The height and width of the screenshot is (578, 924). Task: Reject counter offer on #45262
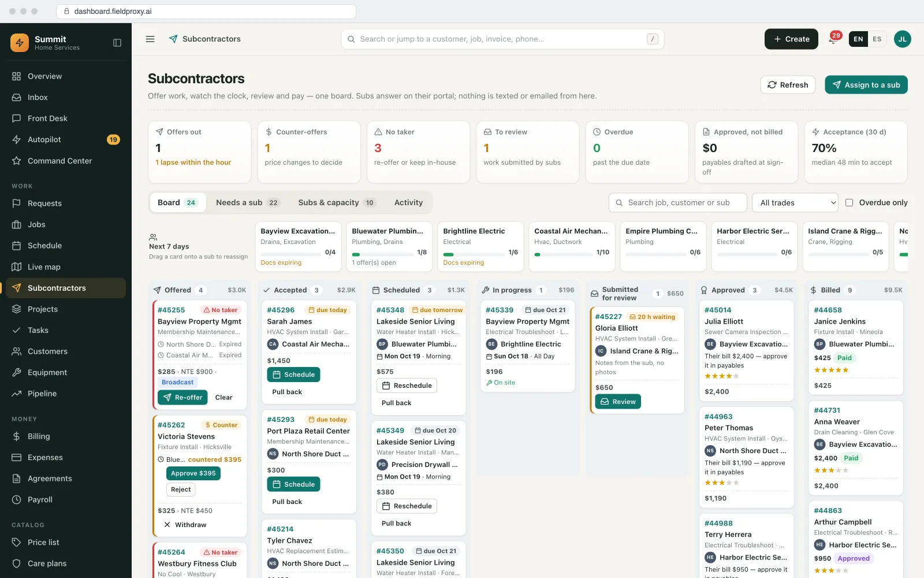[x=181, y=490]
